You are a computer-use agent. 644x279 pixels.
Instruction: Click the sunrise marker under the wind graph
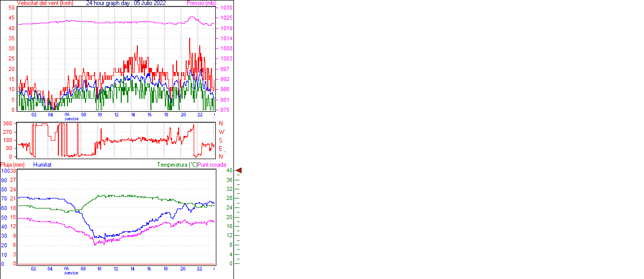[x=71, y=119]
